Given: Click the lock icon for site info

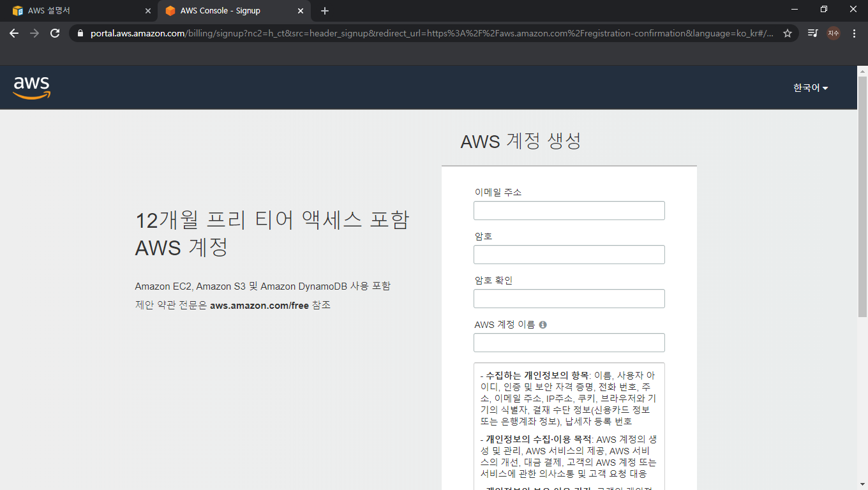Looking at the screenshot, I should (80, 33).
